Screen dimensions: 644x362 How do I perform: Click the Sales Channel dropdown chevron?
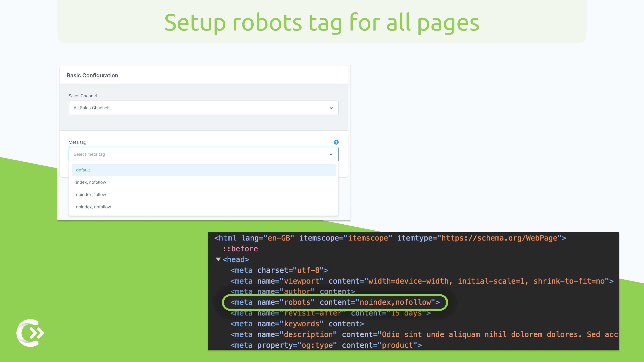[x=331, y=108]
